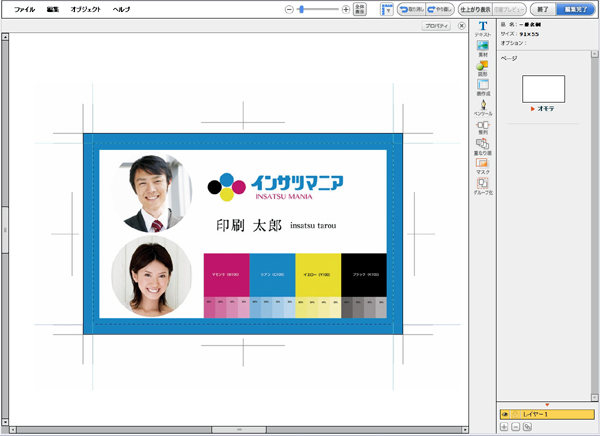The height and width of the screenshot is (436, 600).
Task: Select the レイヤー1 layer row
Action: pos(547,414)
